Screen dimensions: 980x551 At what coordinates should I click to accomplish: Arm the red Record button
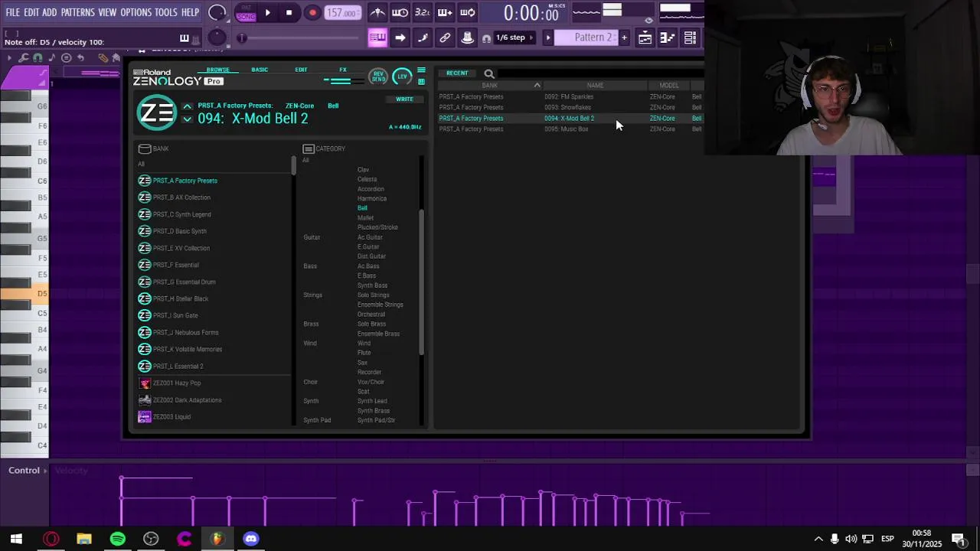pos(312,12)
